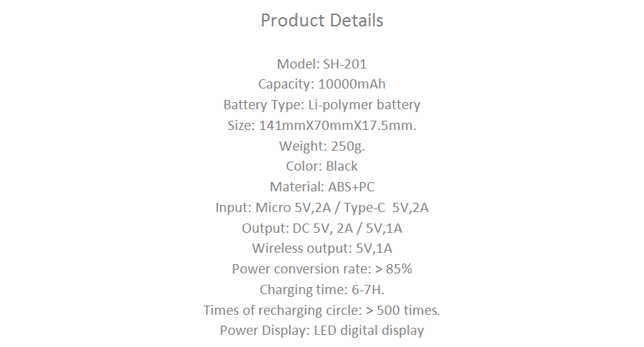Click the 85% value
This screenshot has height=347, width=644.
(x=399, y=269)
